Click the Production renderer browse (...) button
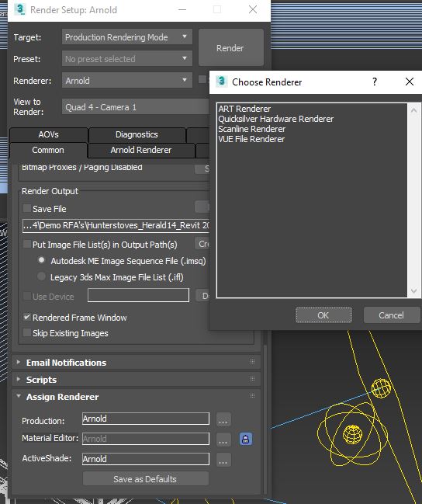Viewport: 422px width, 504px height. tap(223, 419)
